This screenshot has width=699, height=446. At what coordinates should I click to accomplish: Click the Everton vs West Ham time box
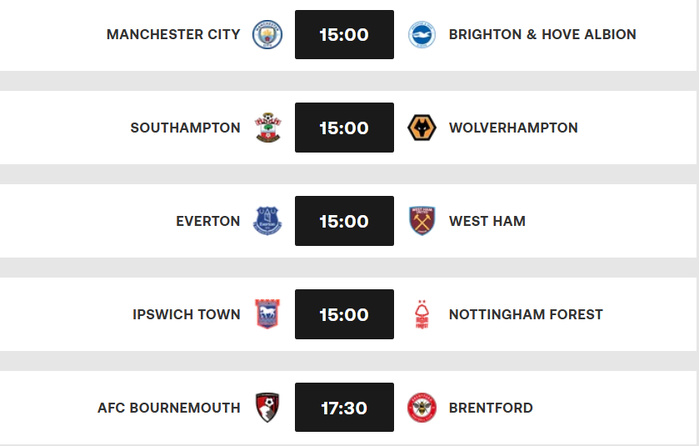[344, 221]
